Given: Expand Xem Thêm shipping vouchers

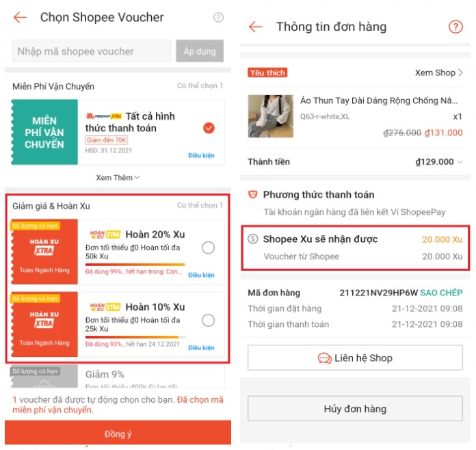Looking at the screenshot, I should (x=118, y=177).
